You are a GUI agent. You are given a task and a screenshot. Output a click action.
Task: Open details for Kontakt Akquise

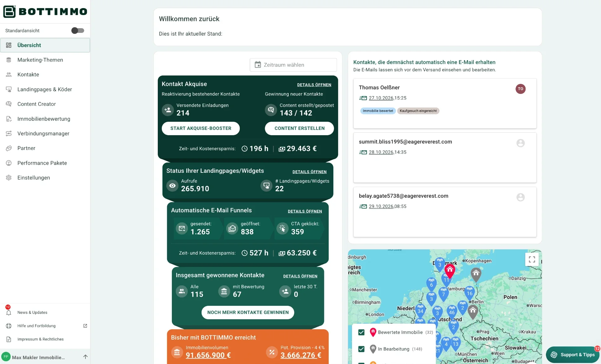(x=314, y=85)
